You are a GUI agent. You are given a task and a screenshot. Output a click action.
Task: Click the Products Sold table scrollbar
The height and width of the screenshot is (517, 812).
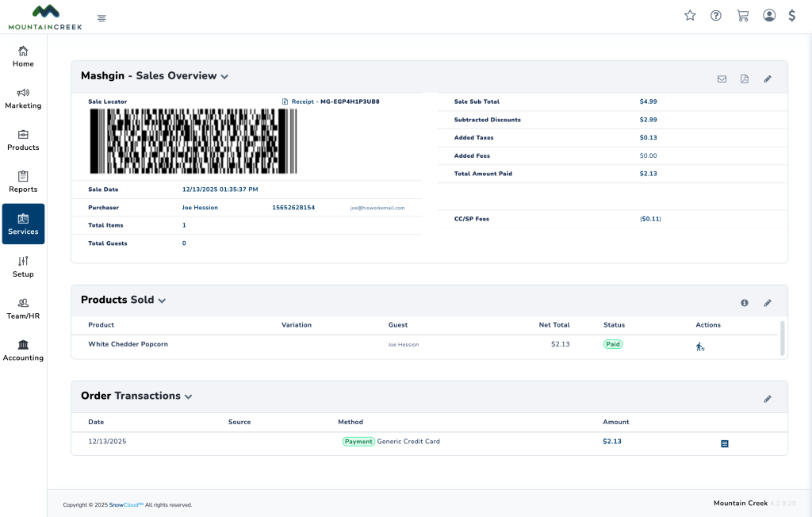click(783, 338)
